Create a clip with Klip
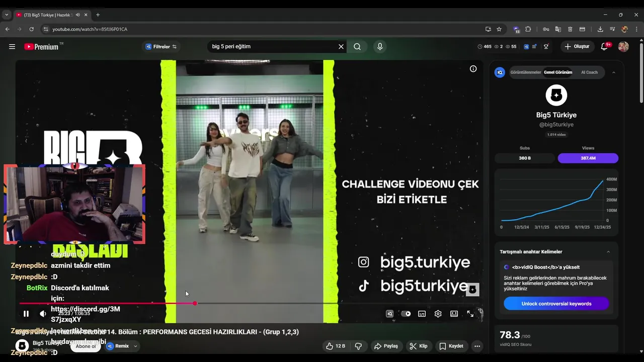644x362 pixels. point(419,346)
